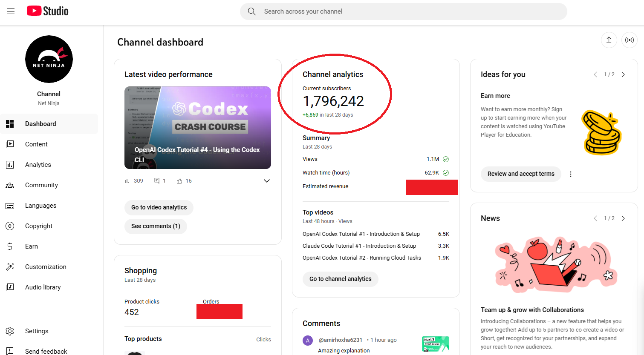Click the go live broadcast icon
Viewport: 644px width, 355px height.
(x=629, y=40)
